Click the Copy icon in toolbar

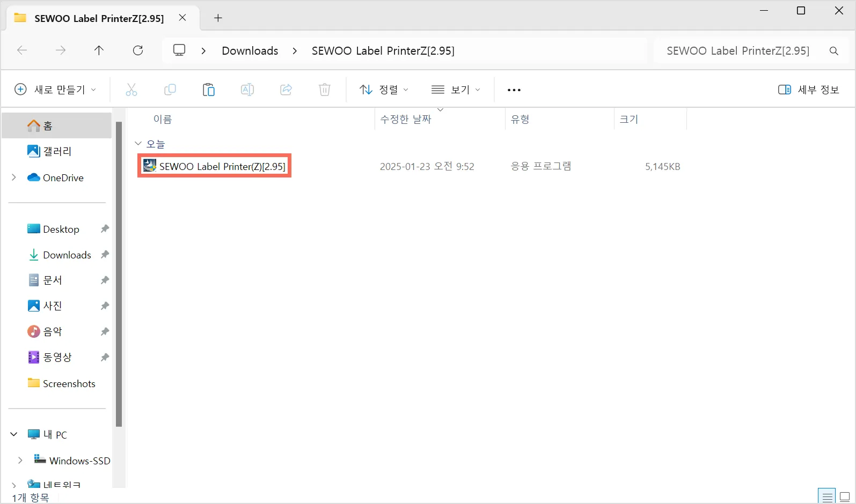point(170,90)
